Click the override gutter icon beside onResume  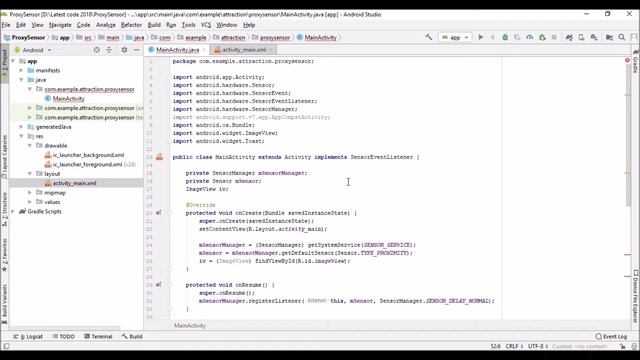pyautogui.click(x=159, y=284)
